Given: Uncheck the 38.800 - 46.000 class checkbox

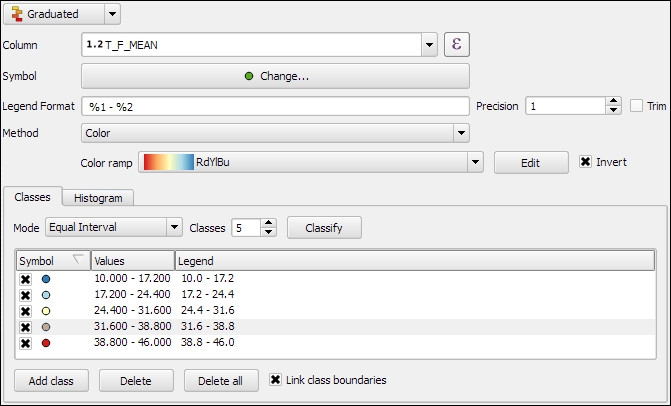Looking at the screenshot, I should [x=25, y=343].
